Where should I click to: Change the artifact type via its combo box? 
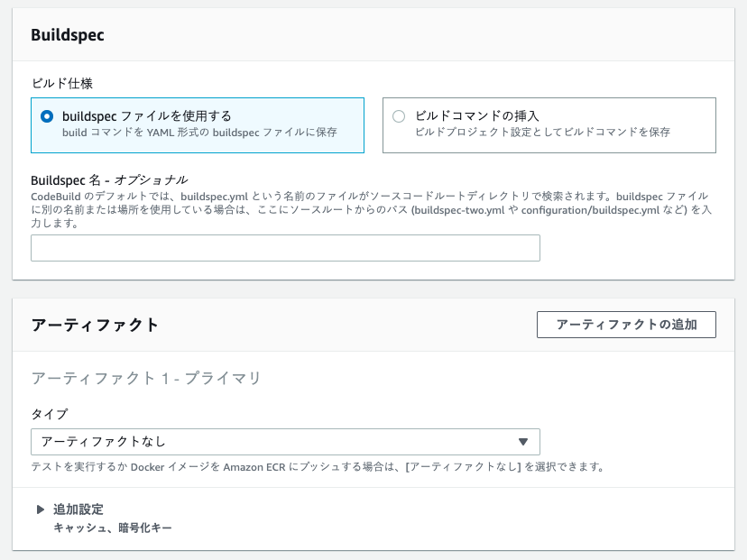[285, 442]
